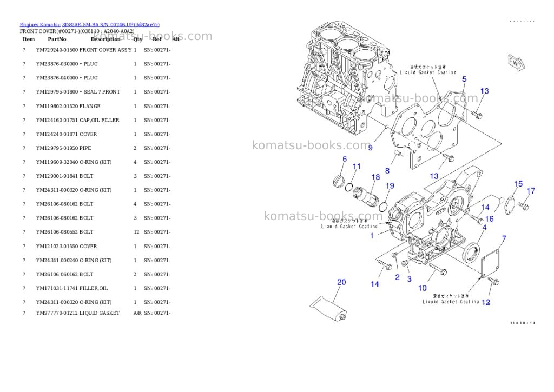Click the FWD direction arrow in the diagram
This screenshot has width=554, height=392.
tap(516, 63)
